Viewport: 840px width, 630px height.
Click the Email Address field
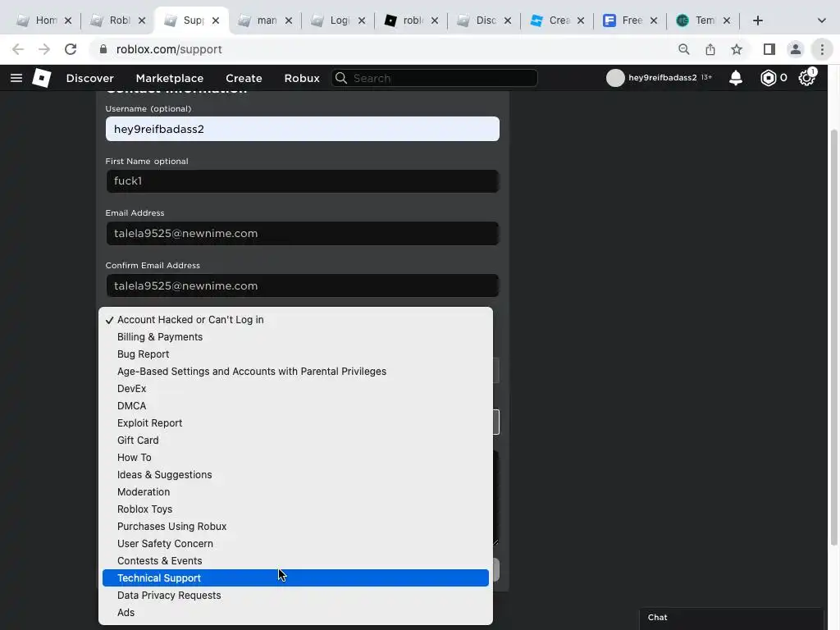pos(302,234)
